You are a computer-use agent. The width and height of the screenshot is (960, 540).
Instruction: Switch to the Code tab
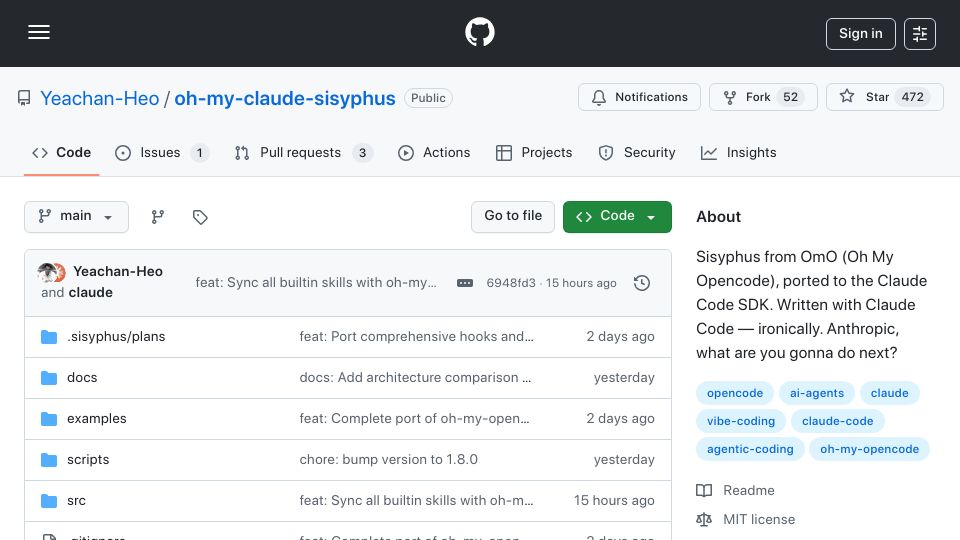tap(61, 152)
